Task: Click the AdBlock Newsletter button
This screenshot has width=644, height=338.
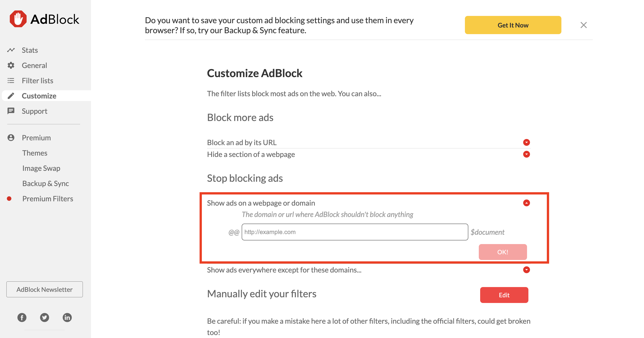Action: [x=45, y=289]
